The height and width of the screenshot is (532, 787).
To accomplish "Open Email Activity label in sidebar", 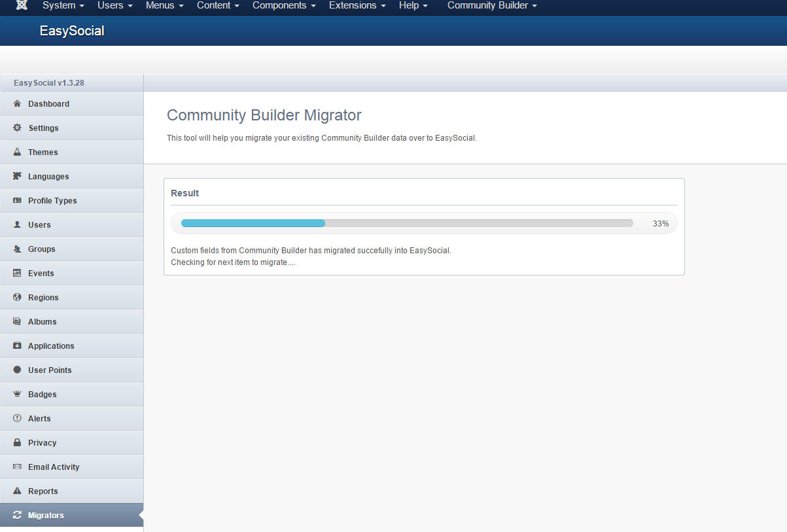I will click(x=54, y=467).
